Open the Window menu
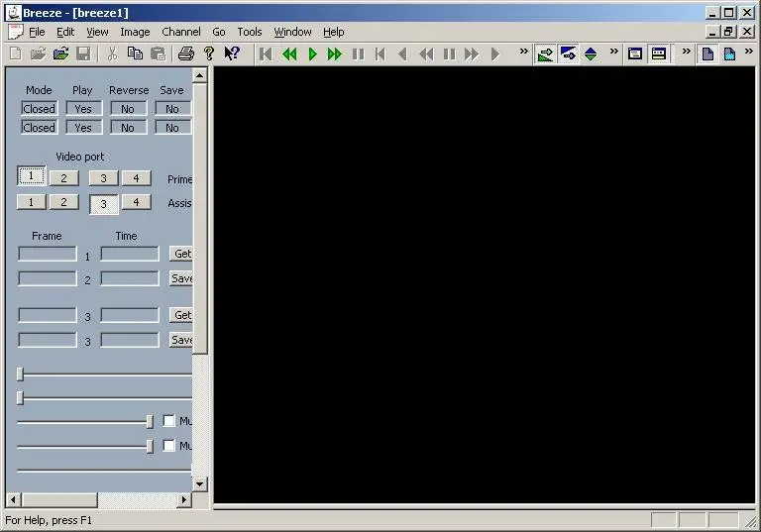The image size is (761, 532). click(x=292, y=32)
